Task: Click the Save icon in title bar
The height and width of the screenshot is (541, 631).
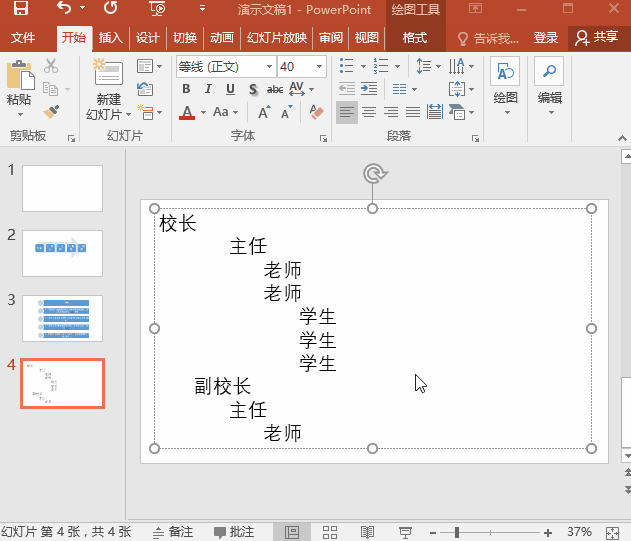Action: point(20,9)
